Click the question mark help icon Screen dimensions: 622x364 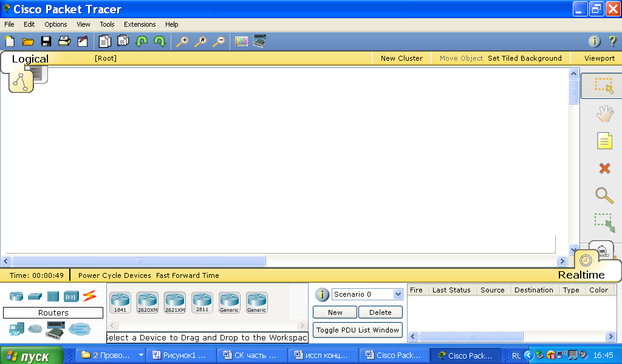point(612,41)
